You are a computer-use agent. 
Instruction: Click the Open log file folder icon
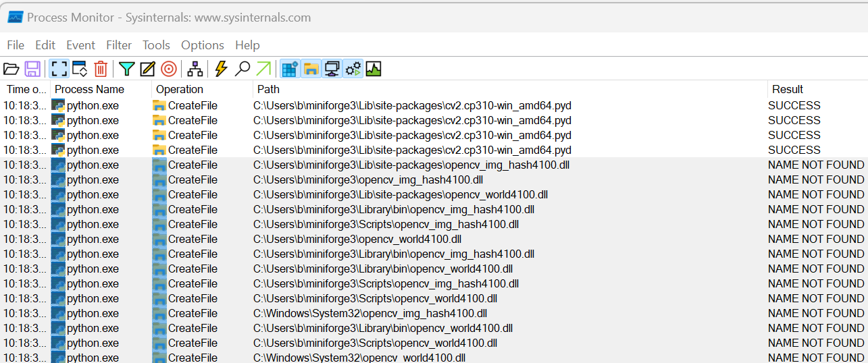click(x=11, y=69)
